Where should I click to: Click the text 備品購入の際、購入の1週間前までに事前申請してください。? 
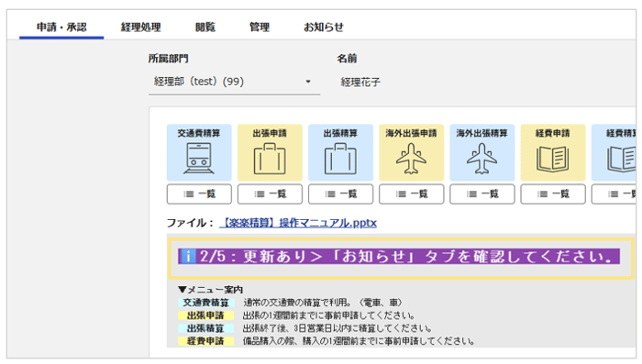tap(359, 341)
